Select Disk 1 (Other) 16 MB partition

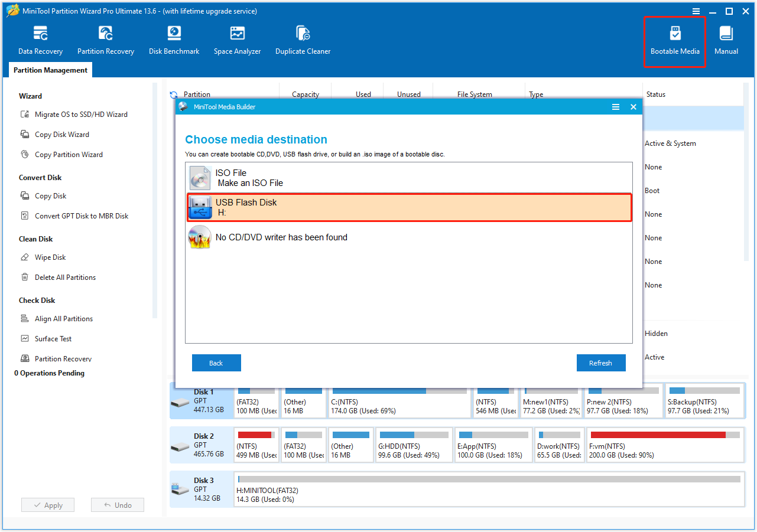(304, 401)
